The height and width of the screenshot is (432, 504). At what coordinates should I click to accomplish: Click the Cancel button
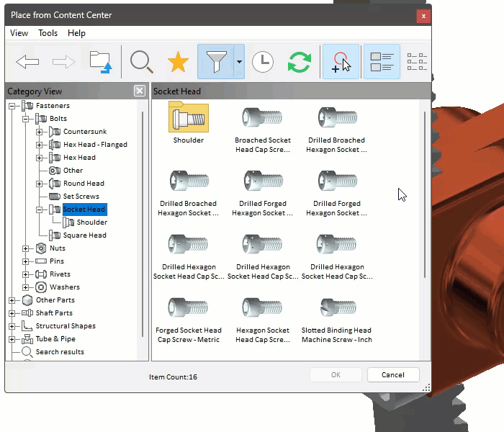[393, 375]
